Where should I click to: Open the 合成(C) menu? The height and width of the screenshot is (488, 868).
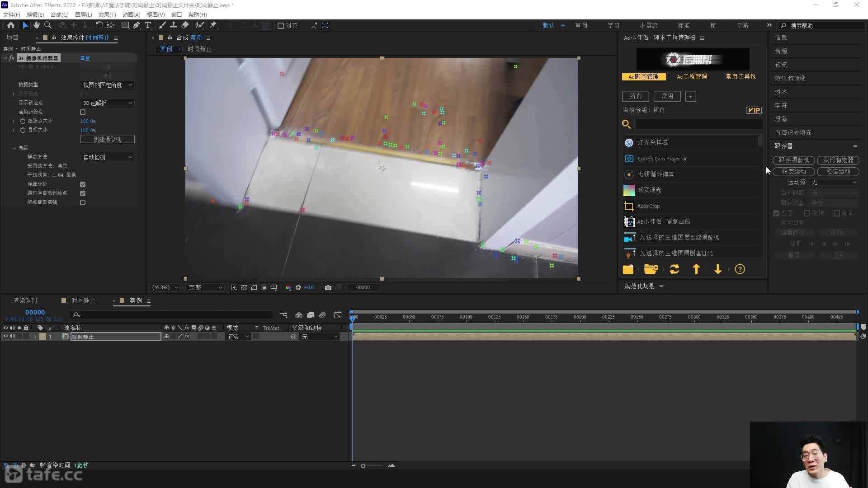coord(59,14)
